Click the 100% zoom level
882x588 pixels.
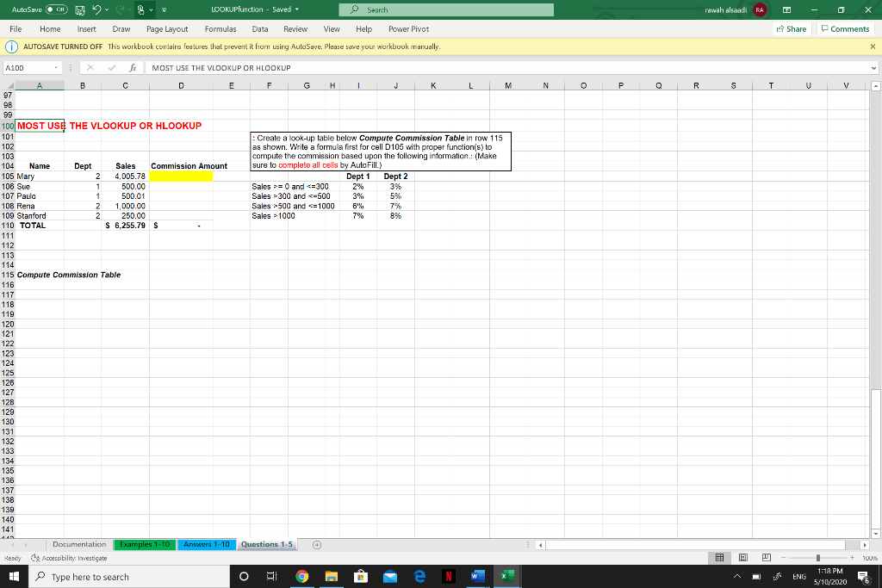coord(870,558)
